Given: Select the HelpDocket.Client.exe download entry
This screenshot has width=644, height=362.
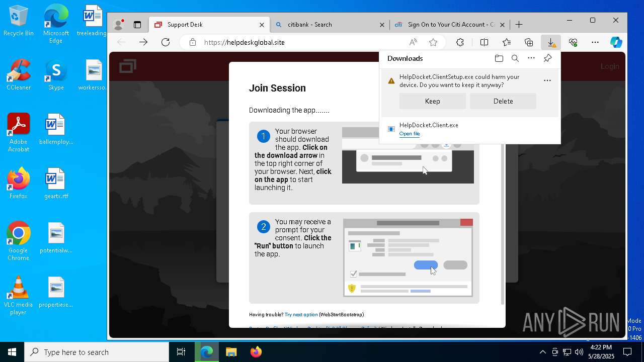Looking at the screenshot, I should [470, 129].
